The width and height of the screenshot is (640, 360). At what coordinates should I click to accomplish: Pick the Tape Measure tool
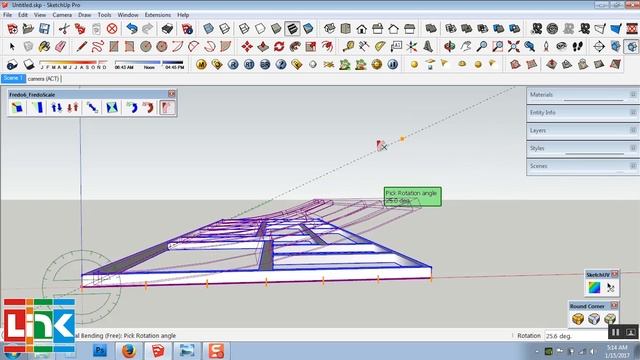[x=348, y=47]
